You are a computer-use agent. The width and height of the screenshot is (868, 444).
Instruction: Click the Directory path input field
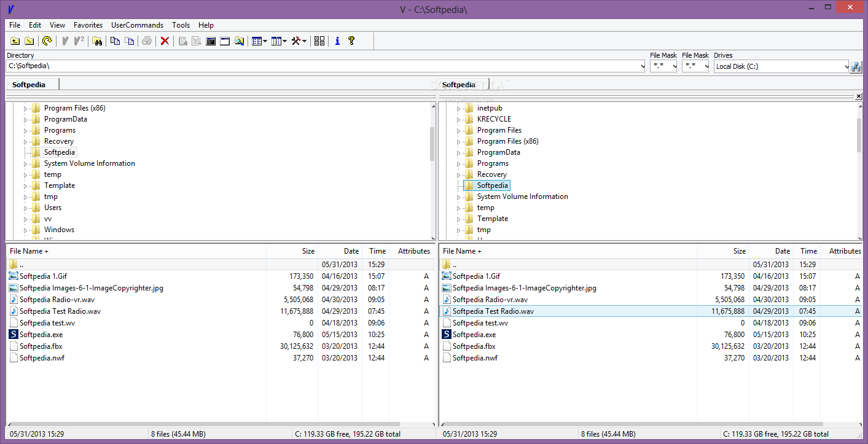pos(326,66)
